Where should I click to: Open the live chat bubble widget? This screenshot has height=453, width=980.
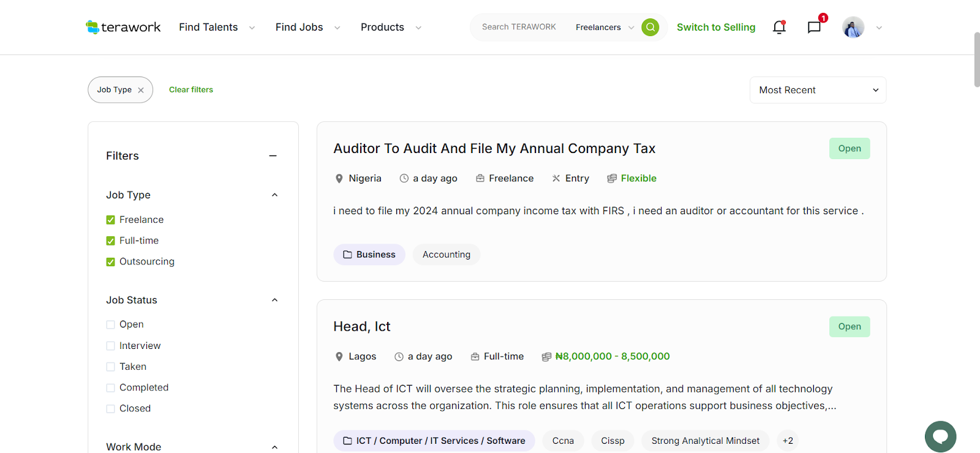(x=940, y=436)
